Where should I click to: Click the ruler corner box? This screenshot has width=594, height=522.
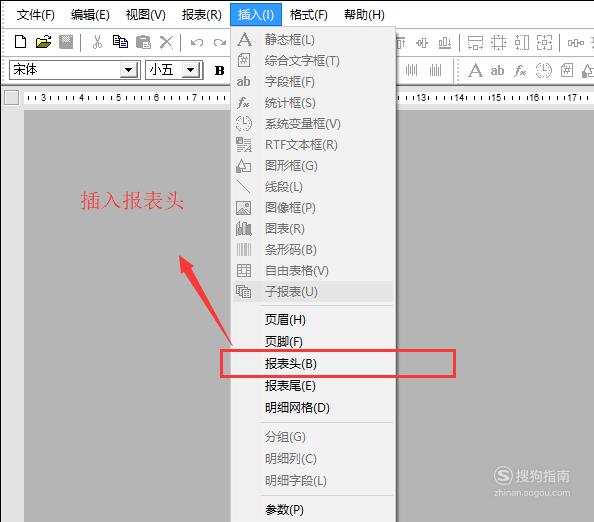(11, 97)
